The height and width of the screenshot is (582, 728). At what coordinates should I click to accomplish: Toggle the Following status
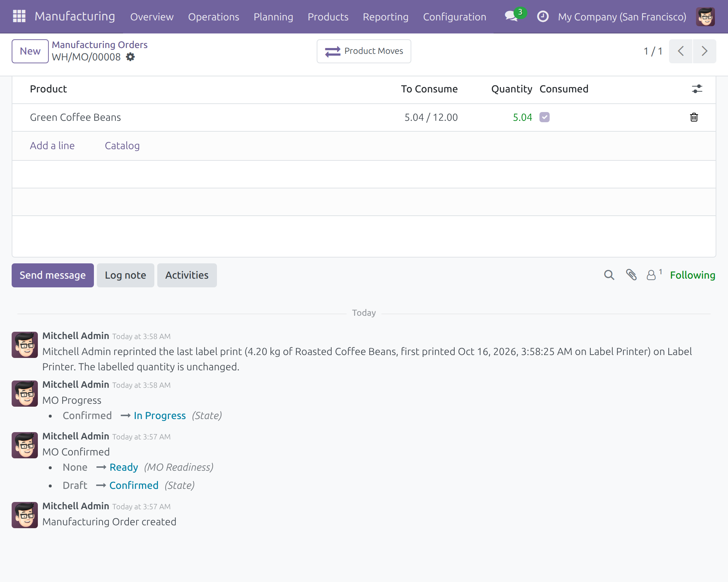pyautogui.click(x=693, y=275)
